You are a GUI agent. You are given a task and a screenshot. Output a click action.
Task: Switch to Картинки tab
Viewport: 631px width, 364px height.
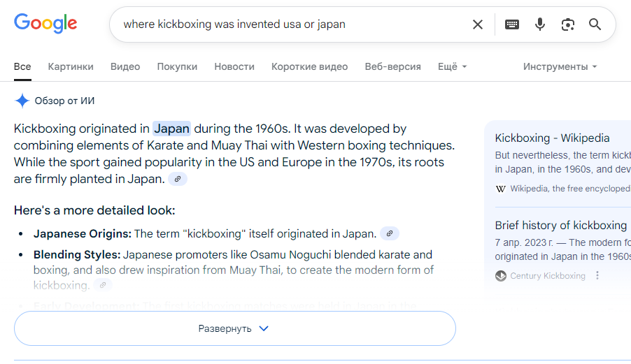(x=71, y=66)
